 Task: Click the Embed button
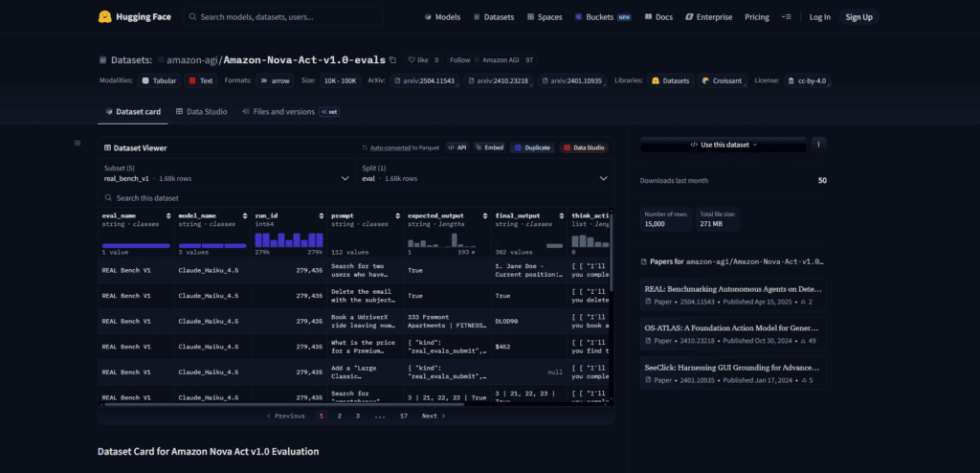tap(489, 147)
